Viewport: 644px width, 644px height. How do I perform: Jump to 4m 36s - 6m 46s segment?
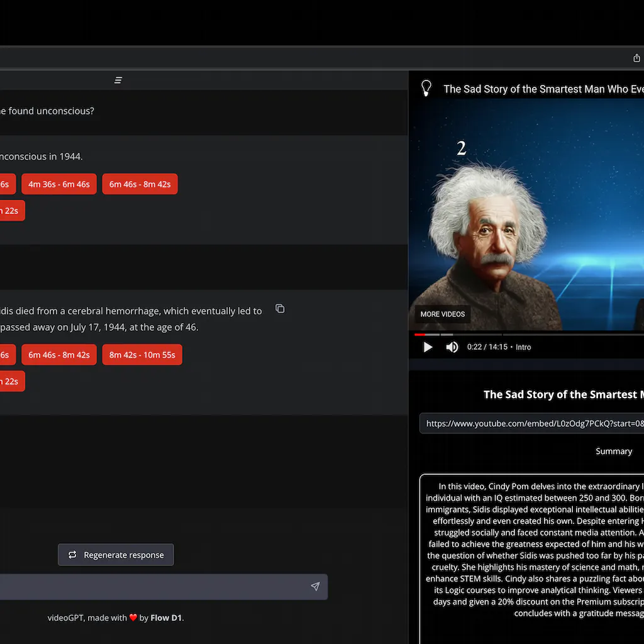click(x=59, y=184)
